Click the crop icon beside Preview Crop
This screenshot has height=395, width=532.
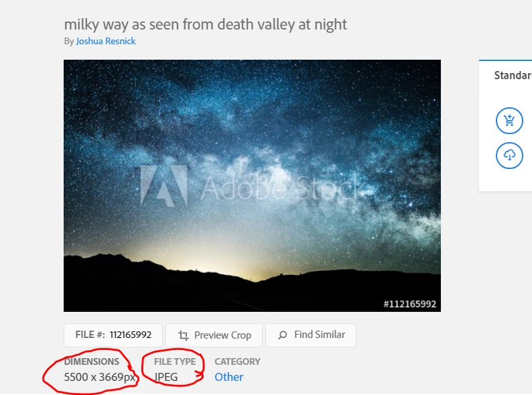(x=183, y=335)
